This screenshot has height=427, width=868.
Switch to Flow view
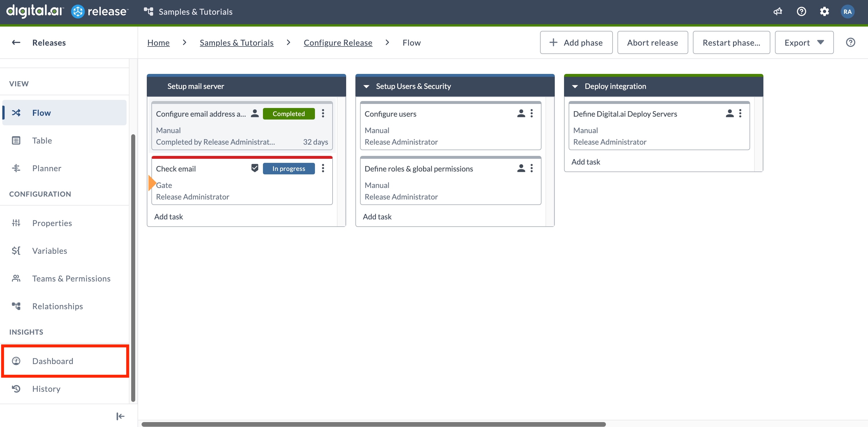click(x=64, y=113)
